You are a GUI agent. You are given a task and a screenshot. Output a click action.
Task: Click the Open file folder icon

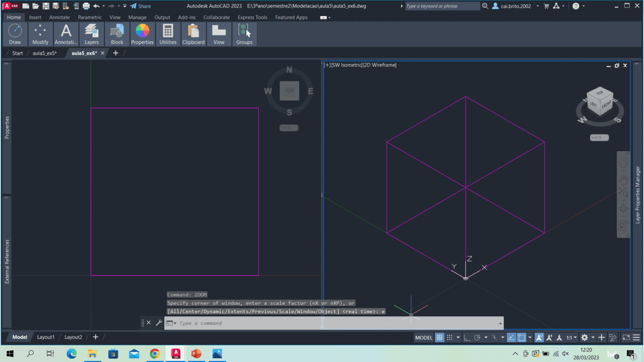(35, 6)
